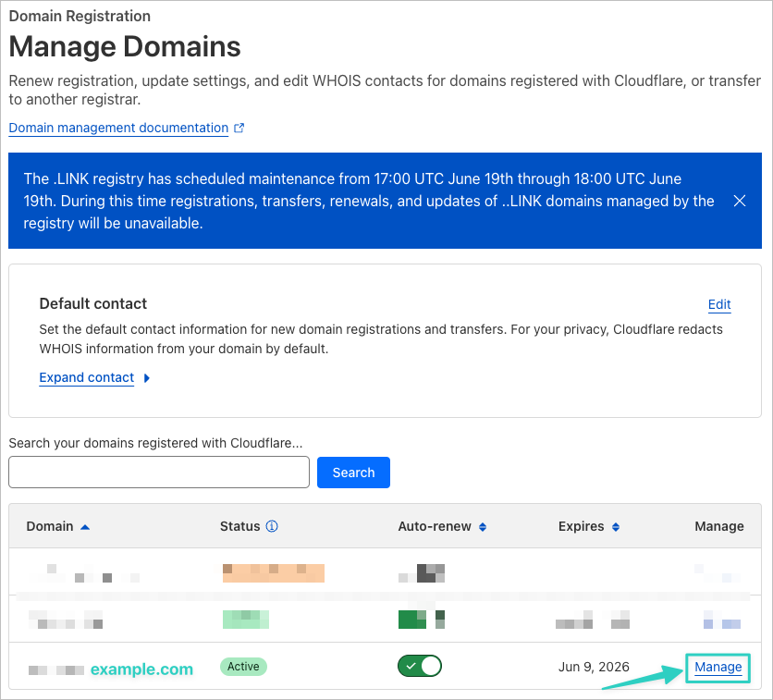Click the Default contact heading
Viewport: 773px width, 700px height.
(93, 303)
